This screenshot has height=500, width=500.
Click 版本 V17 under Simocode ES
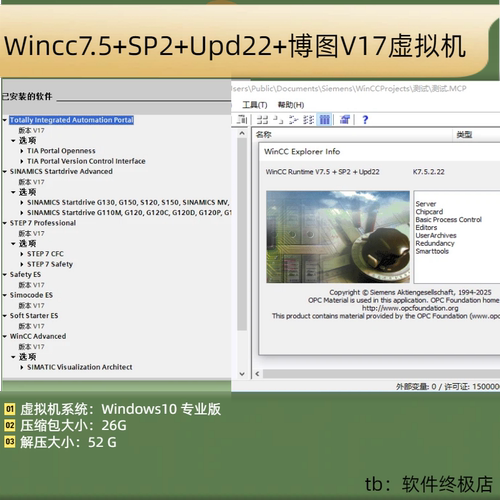(31, 306)
